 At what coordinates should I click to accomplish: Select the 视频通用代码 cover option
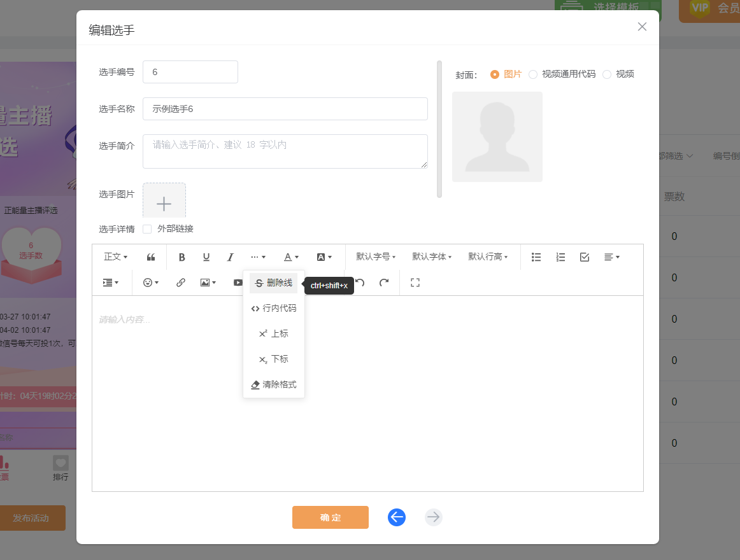point(533,74)
